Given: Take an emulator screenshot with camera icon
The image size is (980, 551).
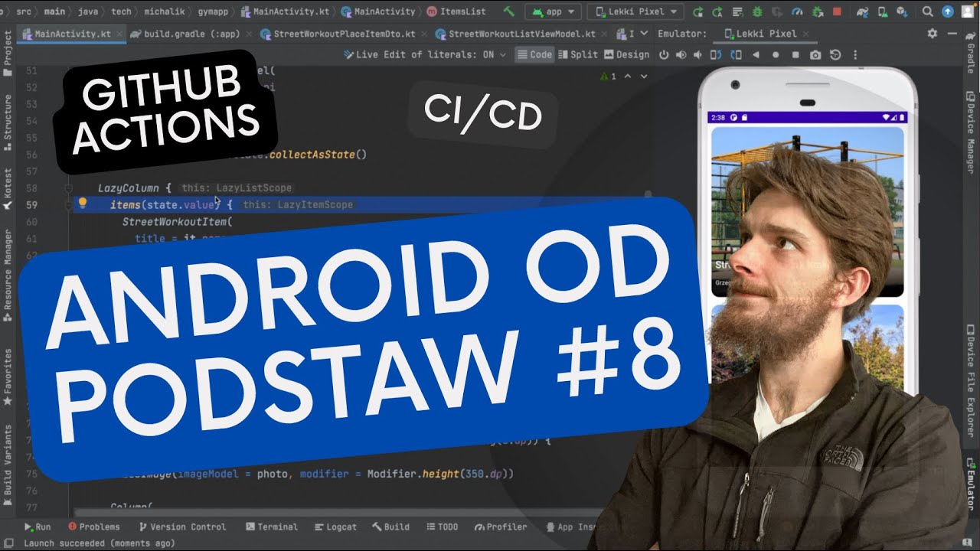Looking at the screenshot, I should pos(815,55).
